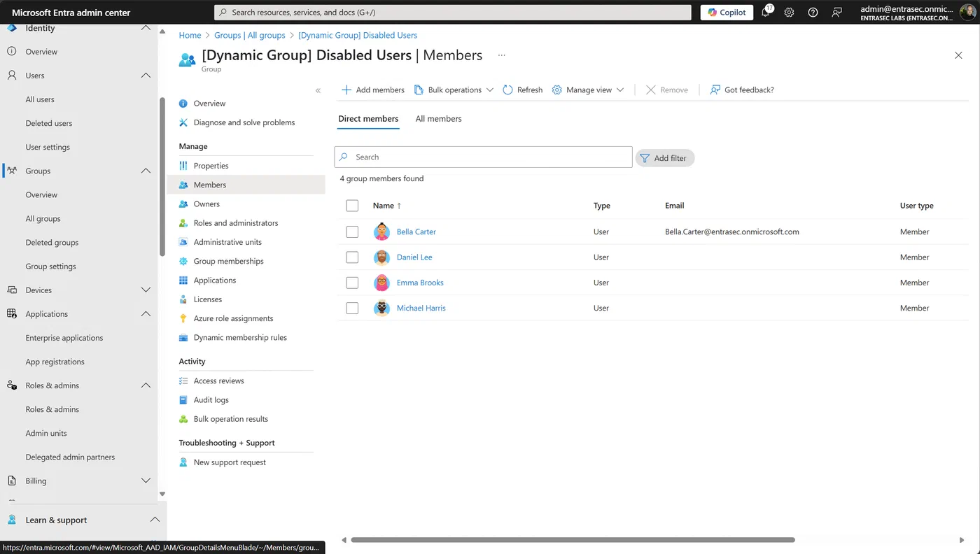The height and width of the screenshot is (554, 980).
Task: Click Michael Harris's avatar icon
Action: [381, 308]
